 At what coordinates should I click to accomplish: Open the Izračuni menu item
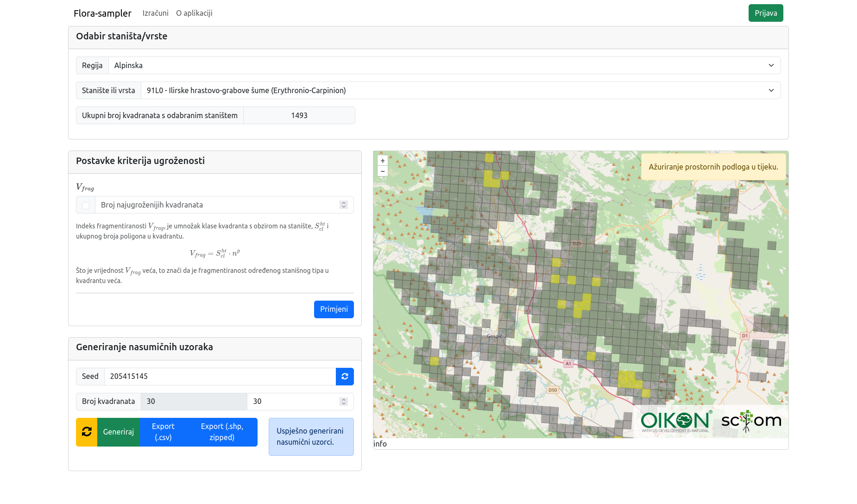(155, 13)
